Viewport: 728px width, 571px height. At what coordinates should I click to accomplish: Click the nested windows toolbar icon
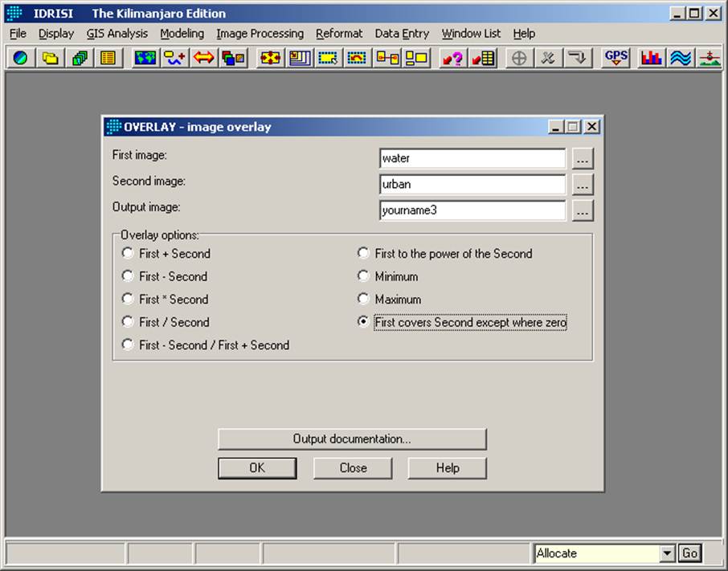[300, 58]
